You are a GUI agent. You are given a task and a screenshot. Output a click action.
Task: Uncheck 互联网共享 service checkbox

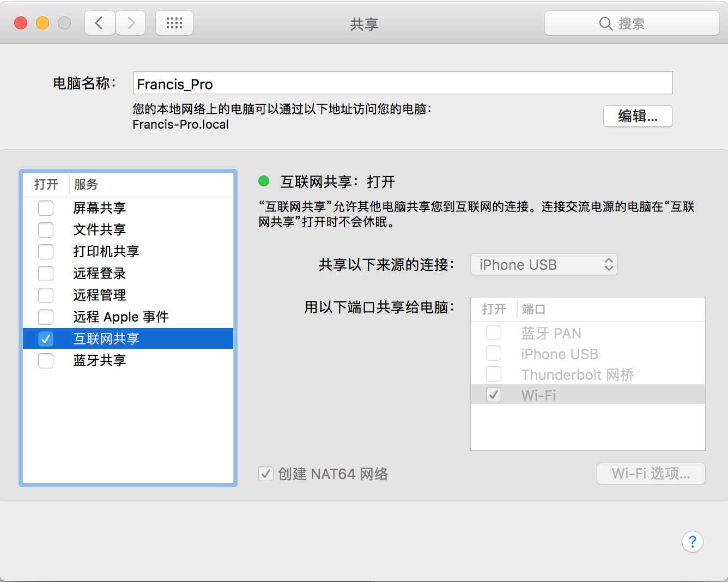[46, 338]
